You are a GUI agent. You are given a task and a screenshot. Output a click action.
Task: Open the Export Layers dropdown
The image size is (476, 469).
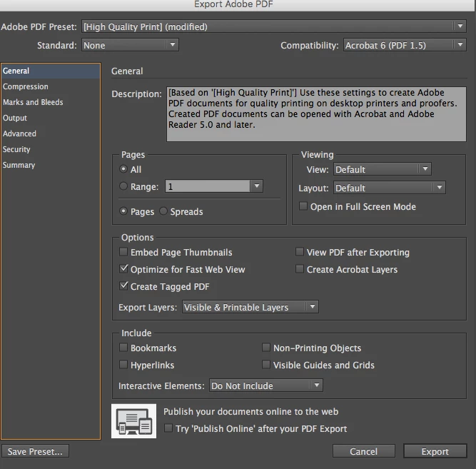point(250,307)
